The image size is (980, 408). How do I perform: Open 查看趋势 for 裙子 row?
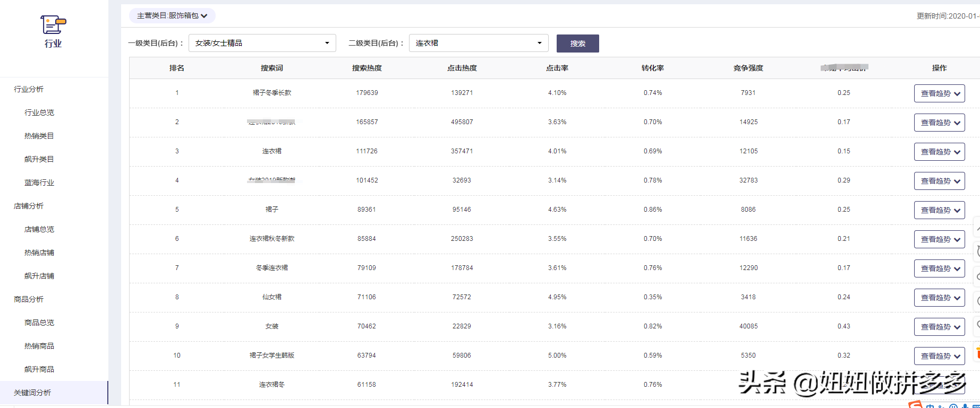pos(939,210)
